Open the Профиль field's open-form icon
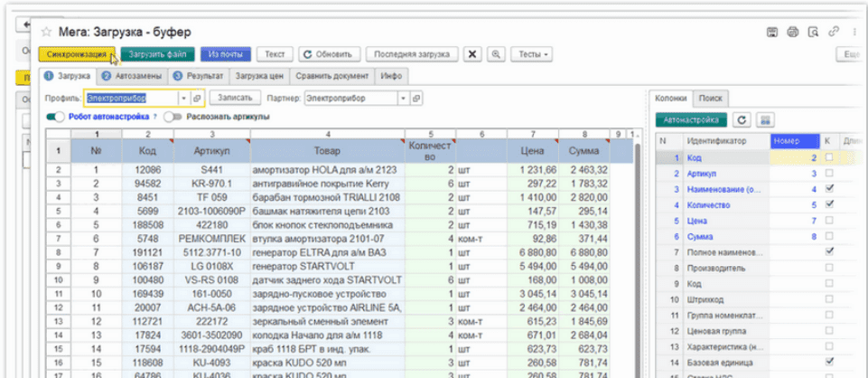This screenshot has height=378, width=868. (197, 98)
